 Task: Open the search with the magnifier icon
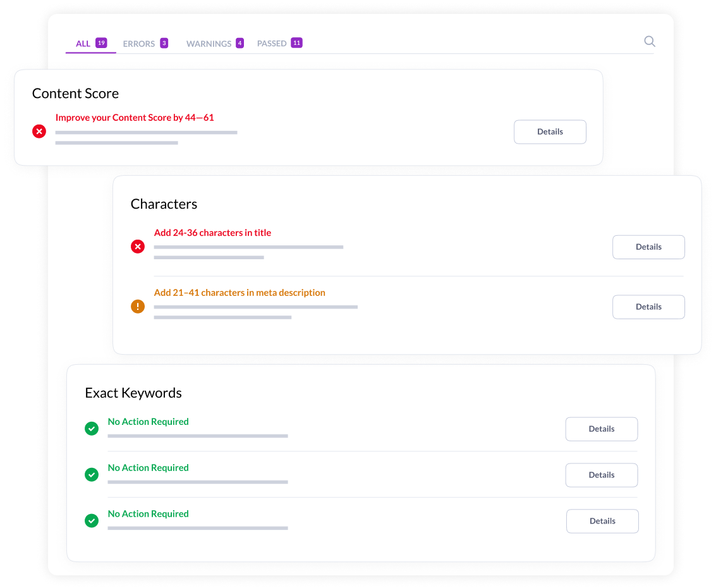(650, 41)
